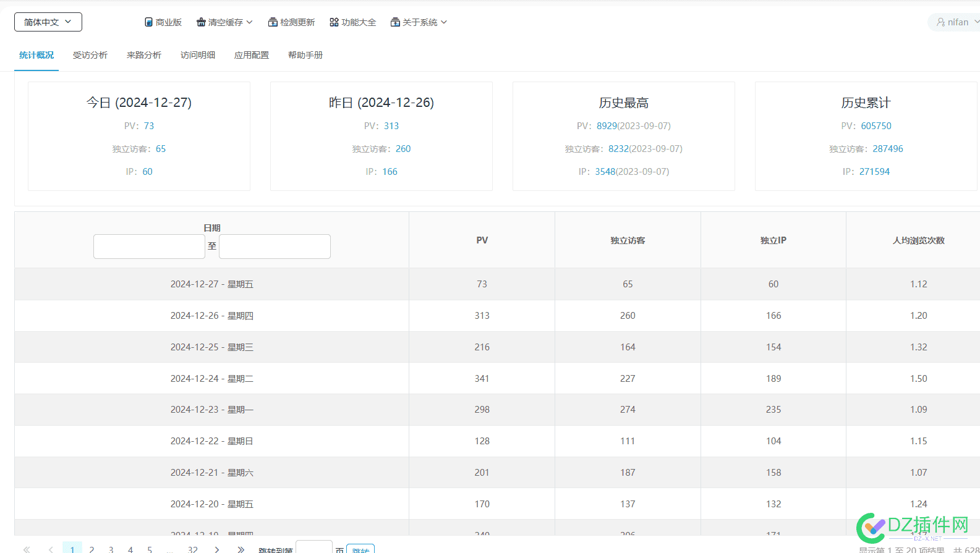Select the 统计概况 tab
This screenshot has height=553, width=980.
[36, 55]
